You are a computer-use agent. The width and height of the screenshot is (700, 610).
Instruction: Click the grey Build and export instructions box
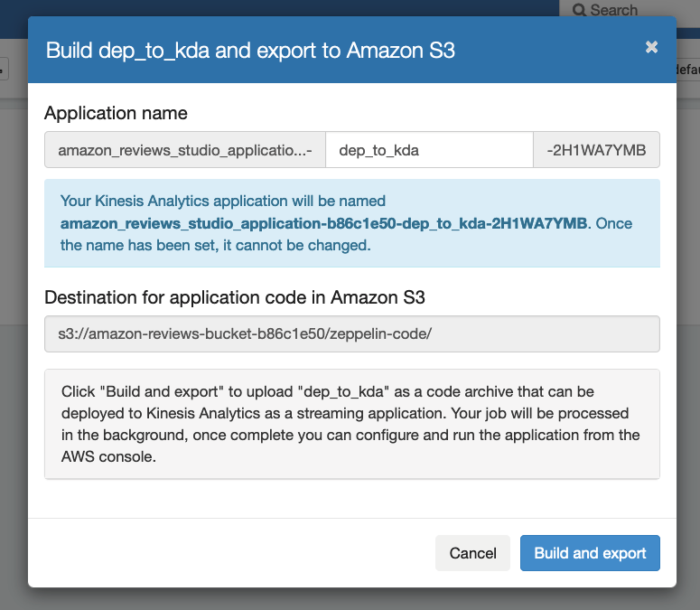[x=352, y=424]
